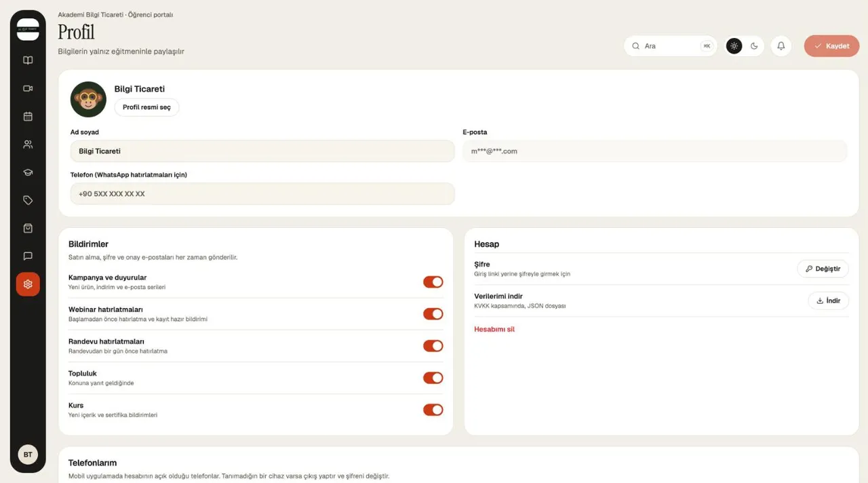Click Profil resmi seç button
The width and height of the screenshot is (868, 483).
(146, 107)
